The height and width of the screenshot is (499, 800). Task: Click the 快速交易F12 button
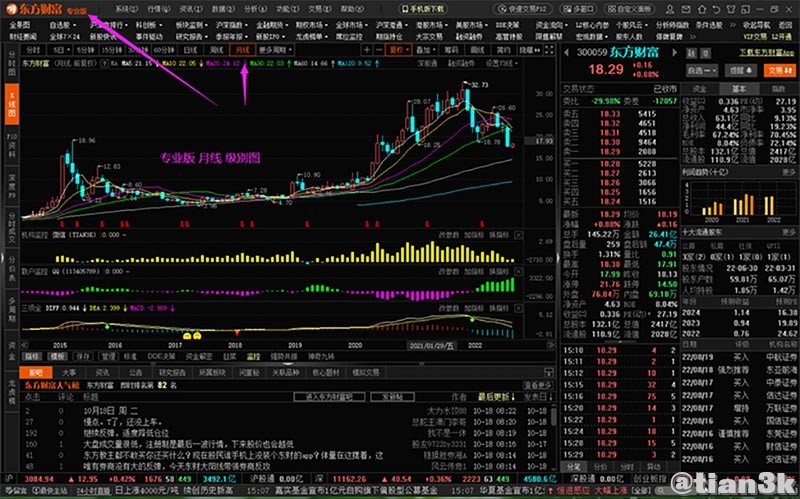tap(523, 9)
